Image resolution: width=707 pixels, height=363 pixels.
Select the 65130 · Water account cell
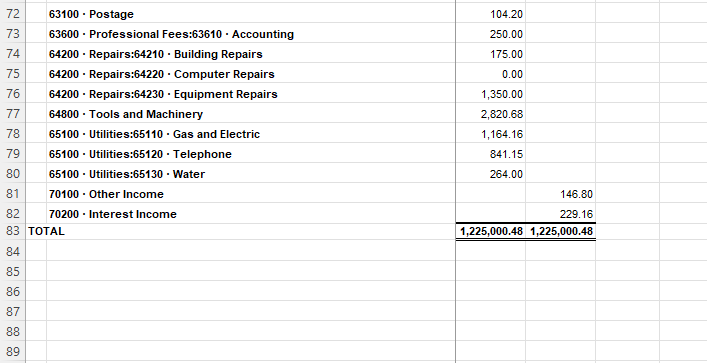251,174
